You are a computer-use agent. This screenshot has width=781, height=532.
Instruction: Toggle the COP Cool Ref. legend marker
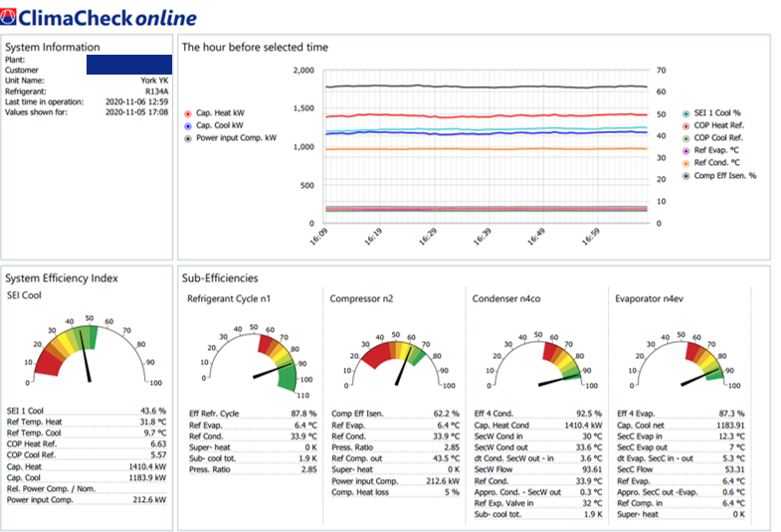tap(685, 139)
